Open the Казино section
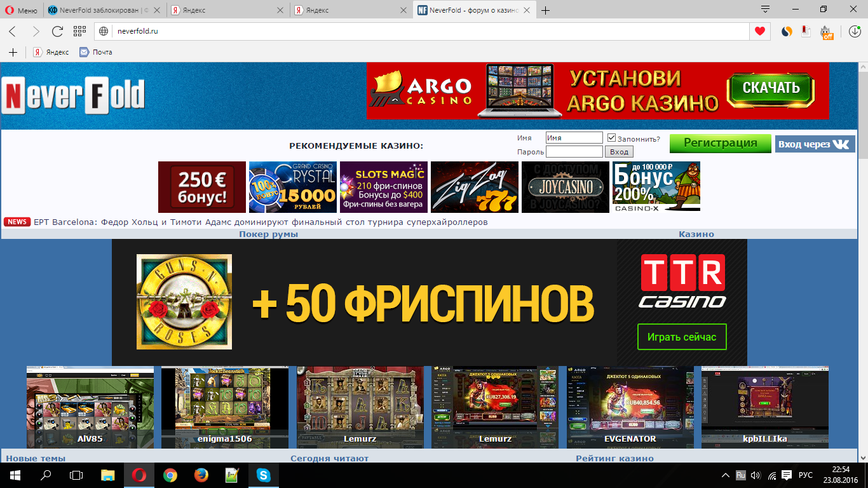The height and width of the screenshot is (488, 868). 696,234
